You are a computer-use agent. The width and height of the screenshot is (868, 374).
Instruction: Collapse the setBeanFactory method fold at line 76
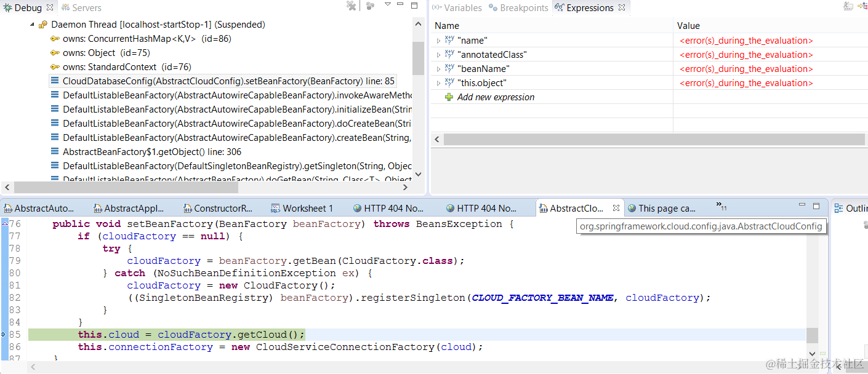[x=4, y=224]
